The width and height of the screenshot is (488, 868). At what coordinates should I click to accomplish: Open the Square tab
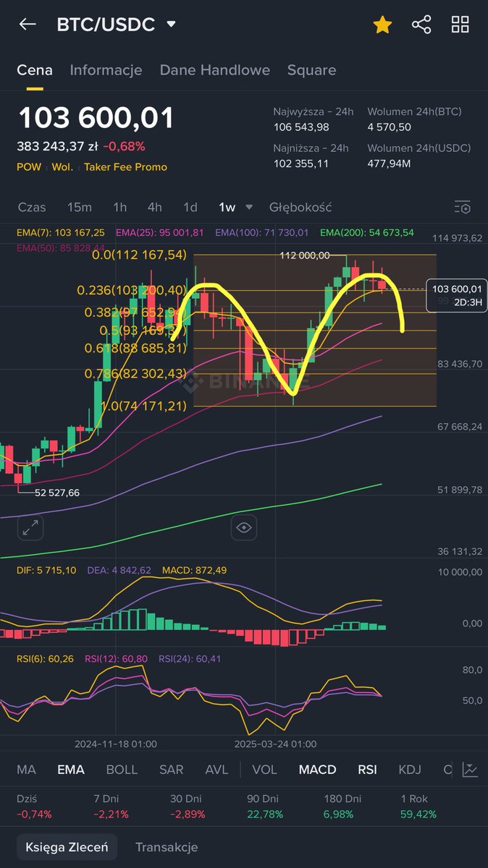pyautogui.click(x=311, y=70)
